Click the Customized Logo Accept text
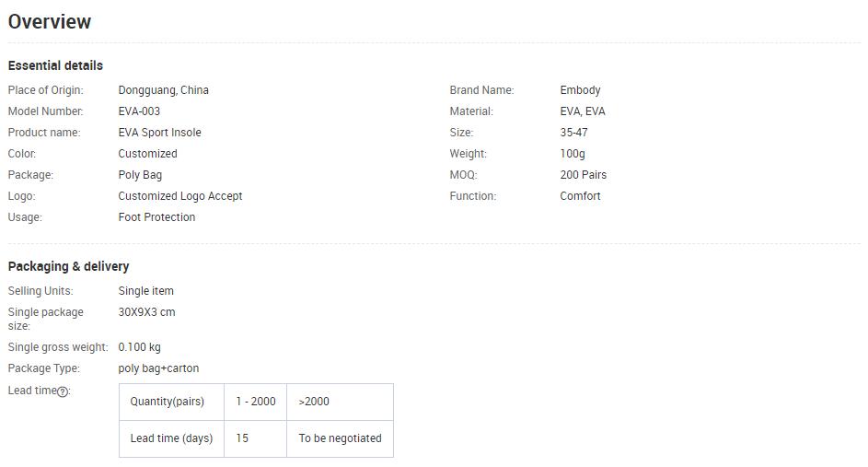The width and height of the screenshot is (868, 467). [179, 196]
